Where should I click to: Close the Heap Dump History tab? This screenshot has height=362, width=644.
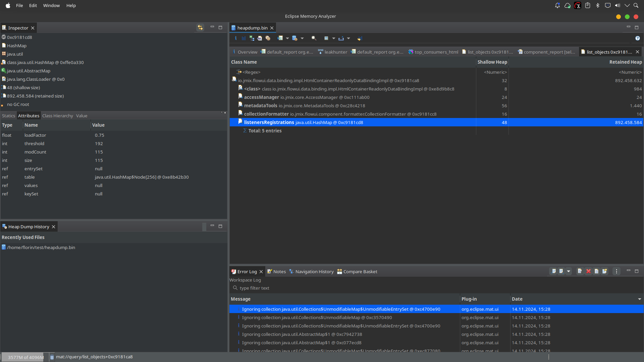[53, 227]
